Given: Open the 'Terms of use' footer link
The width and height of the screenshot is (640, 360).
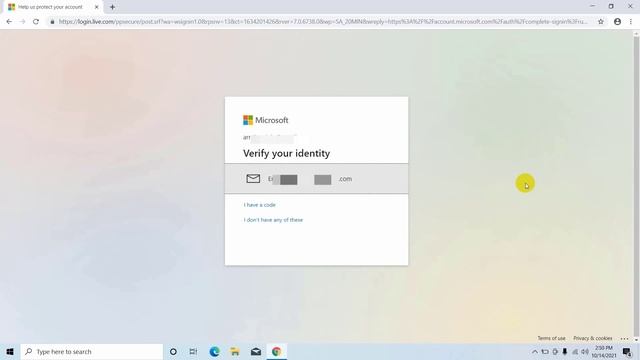Looking at the screenshot, I should [x=551, y=338].
